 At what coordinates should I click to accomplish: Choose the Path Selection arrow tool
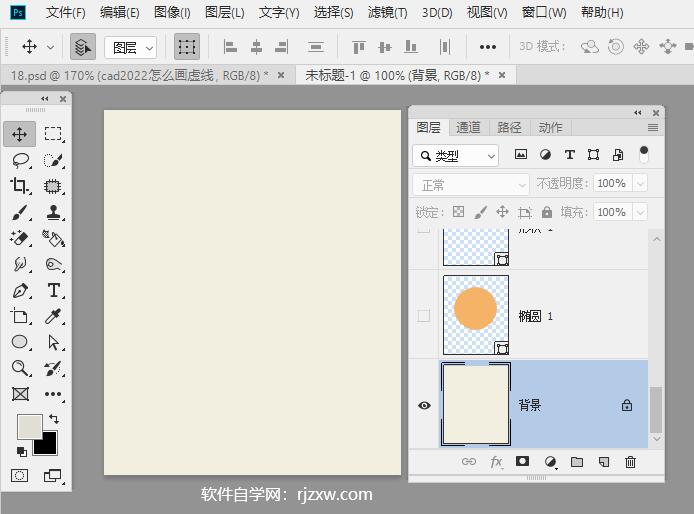tap(54, 342)
